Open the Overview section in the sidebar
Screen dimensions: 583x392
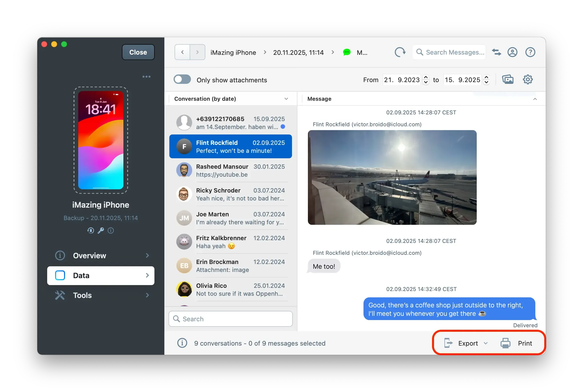89,256
